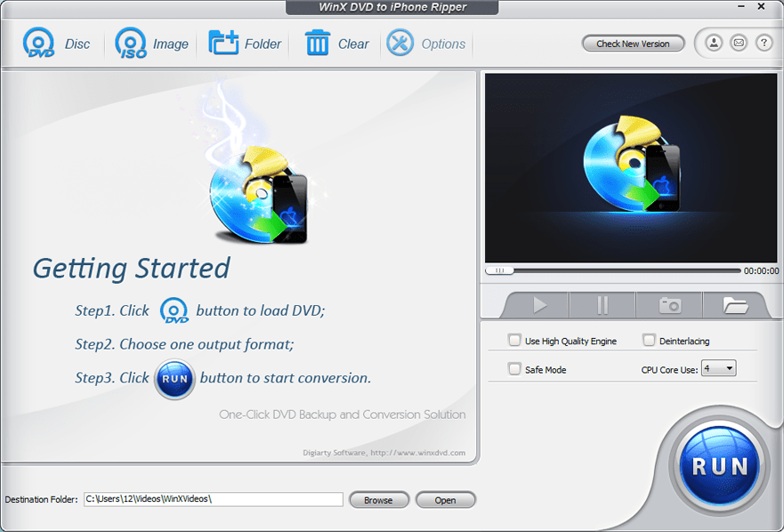
Task: Click Check New Version
Action: pyautogui.click(x=633, y=43)
